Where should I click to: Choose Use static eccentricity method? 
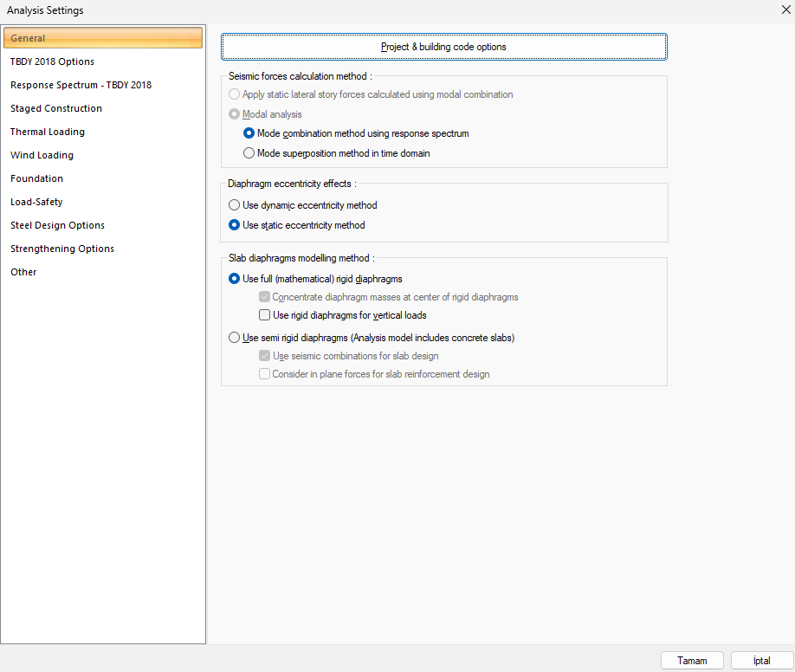click(x=235, y=225)
